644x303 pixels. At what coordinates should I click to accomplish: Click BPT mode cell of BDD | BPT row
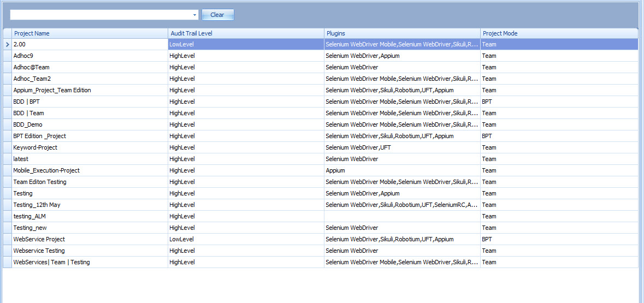(559, 102)
